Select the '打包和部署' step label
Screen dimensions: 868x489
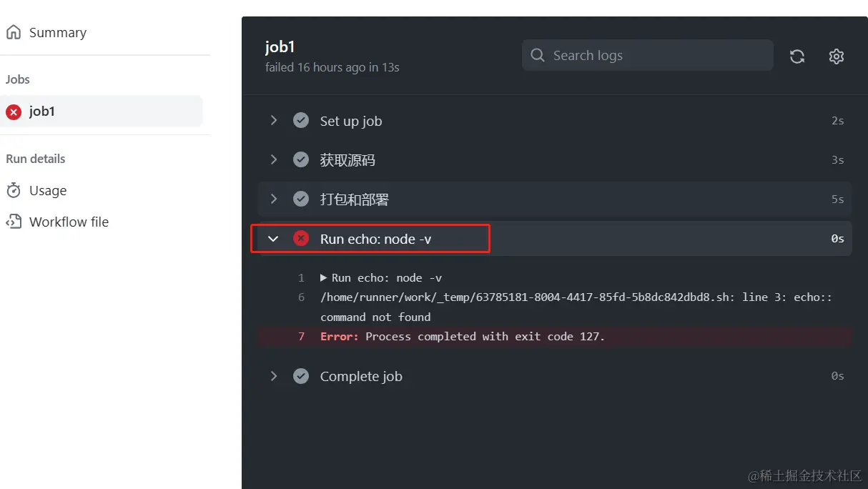[x=355, y=199]
